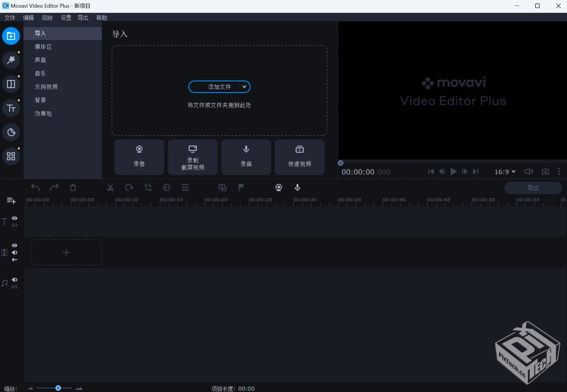The height and width of the screenshot is (392, 567).
Task: Click the plus placeholder on the video track
Action: 66,252
